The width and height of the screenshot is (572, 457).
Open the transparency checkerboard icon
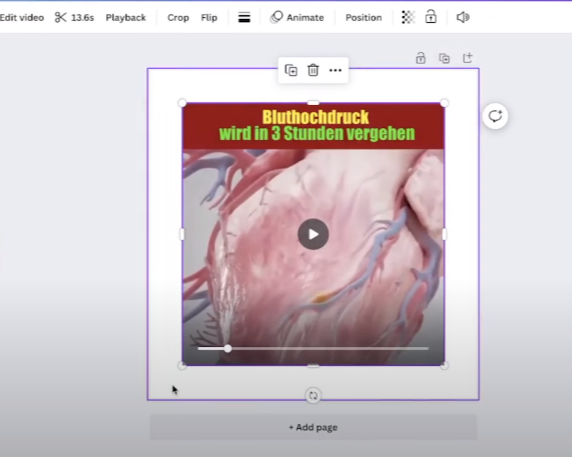point(408,17)
